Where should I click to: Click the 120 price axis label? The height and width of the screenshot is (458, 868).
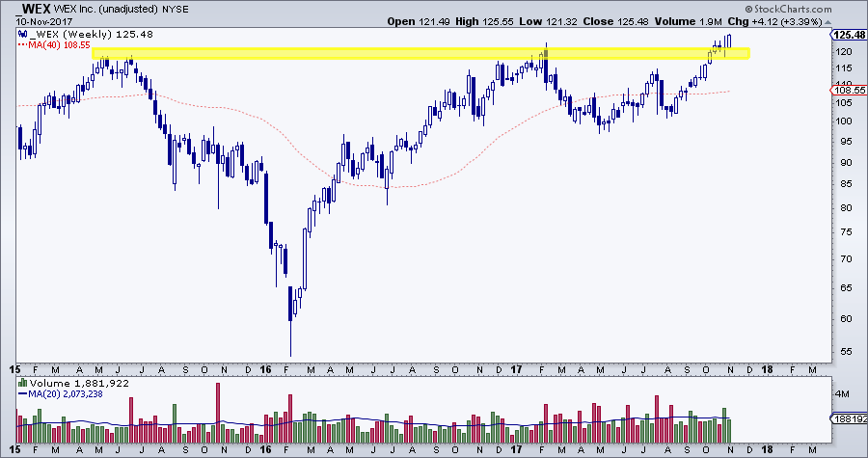point(844,52)
